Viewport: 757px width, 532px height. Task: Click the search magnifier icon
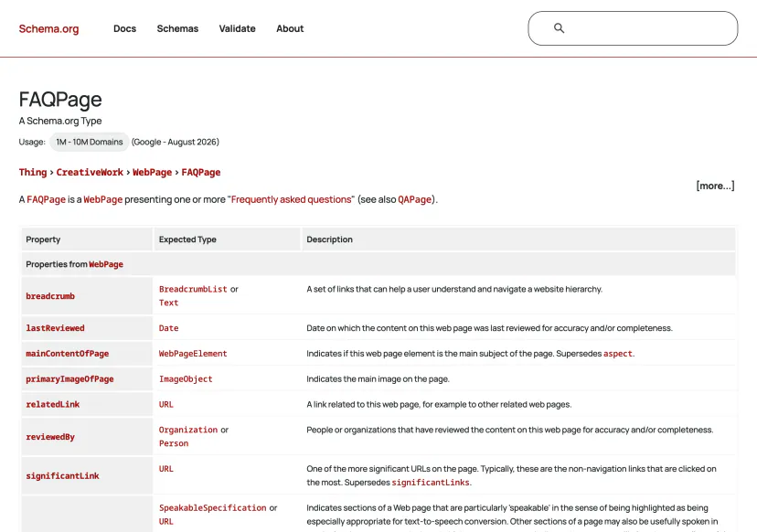tap(559, 28)
